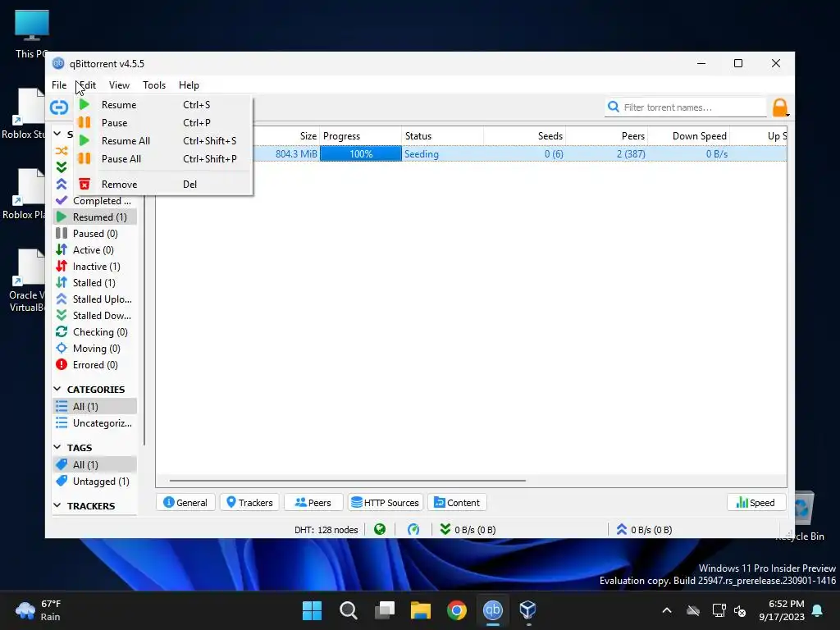Switch to the HTTP Sources tab
Screen dimensions: 840x630
click(386, 503)
